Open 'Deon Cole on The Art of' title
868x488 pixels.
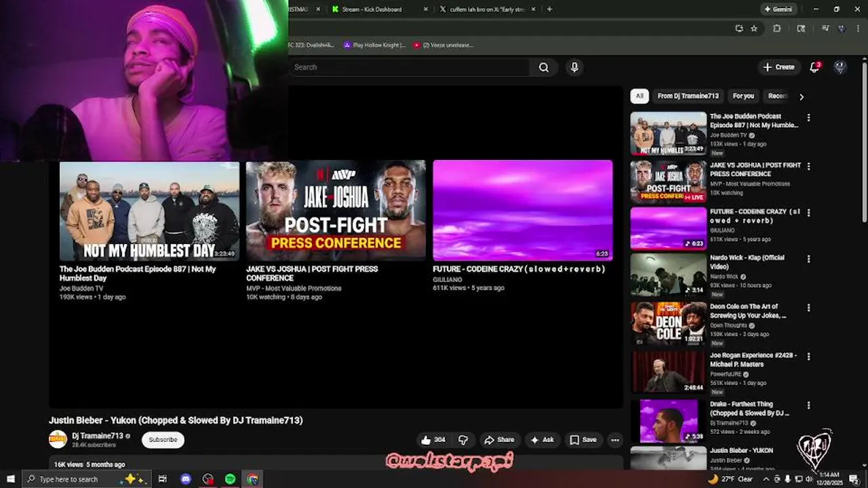point(748,310)
